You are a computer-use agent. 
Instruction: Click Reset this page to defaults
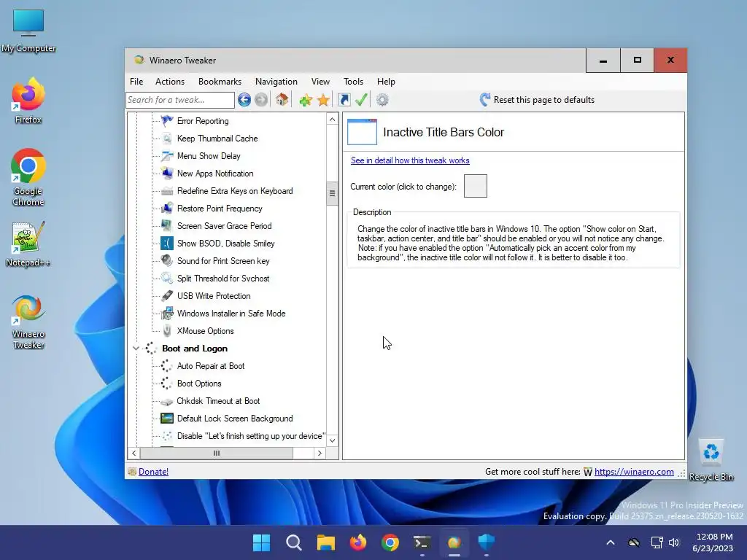537,99
